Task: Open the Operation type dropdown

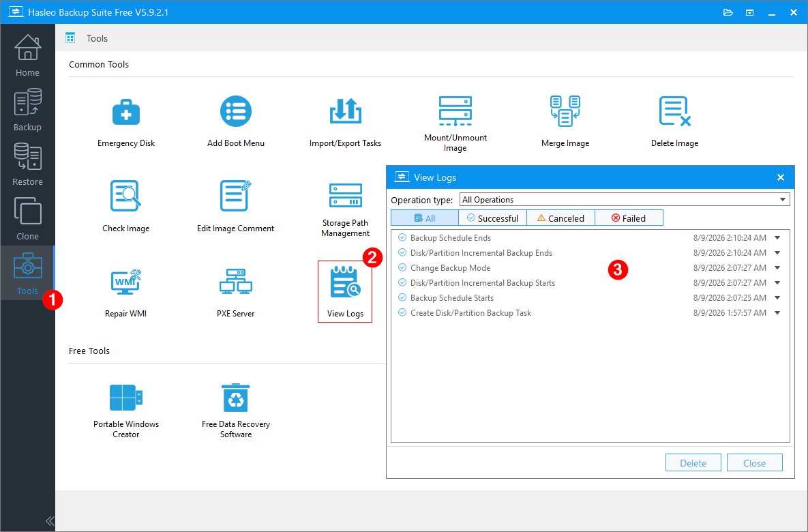Action: (625, 199)
